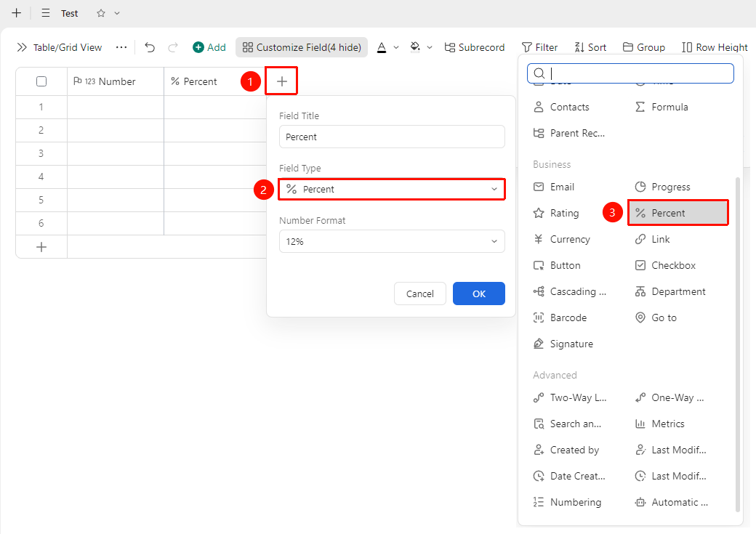The image size is (756, 534).
Task: Open the view's more options ellipsis
Action: pos(121,47)
